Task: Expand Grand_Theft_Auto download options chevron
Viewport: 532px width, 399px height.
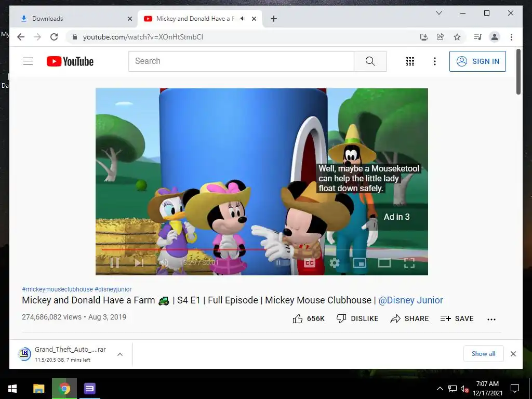Action: click(x=120, y=354)
